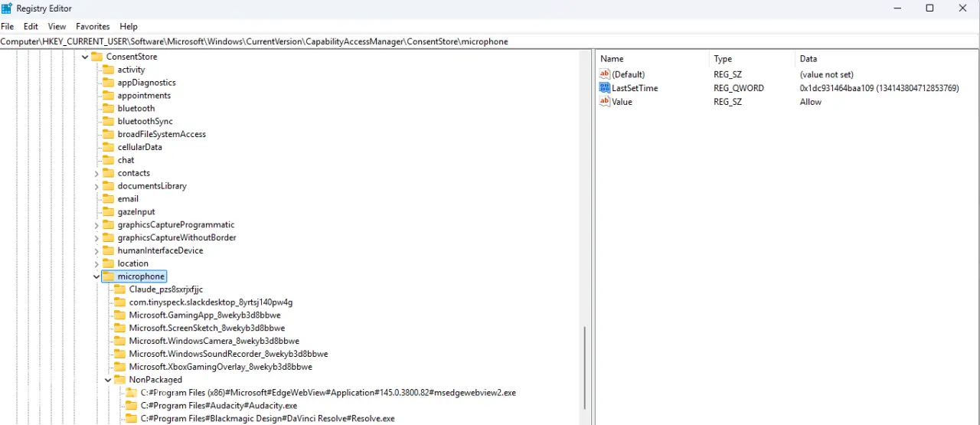Click the XboxGamingOverlay folder icon

tap(119, 367)
